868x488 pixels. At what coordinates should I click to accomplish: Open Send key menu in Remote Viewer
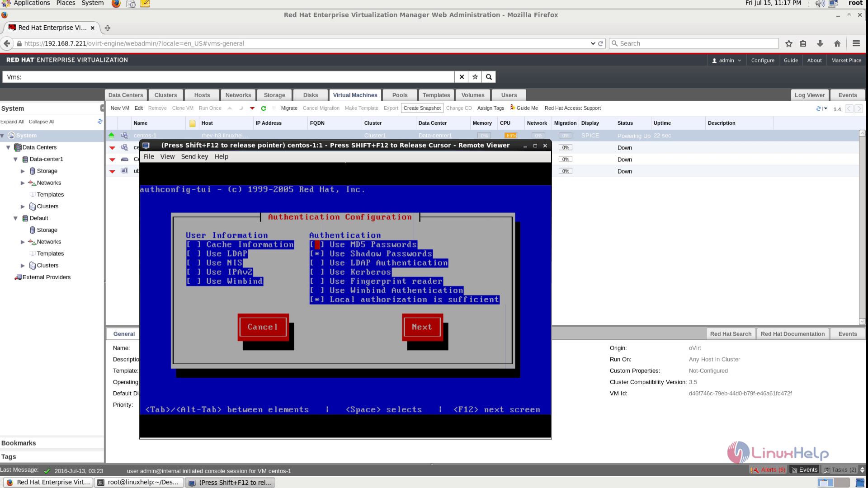[194, 156]
